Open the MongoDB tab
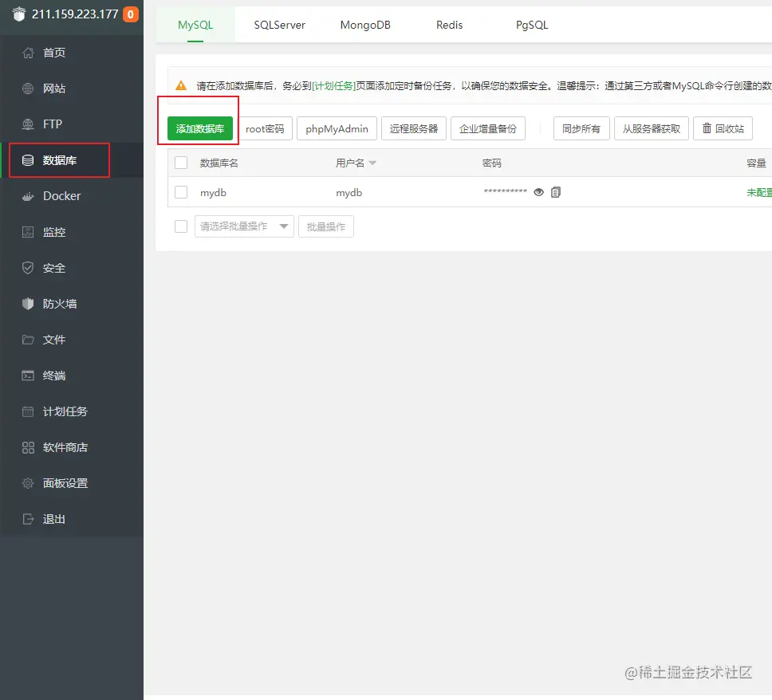The height and width of the screenshot is (700, 772). point(365,25)
